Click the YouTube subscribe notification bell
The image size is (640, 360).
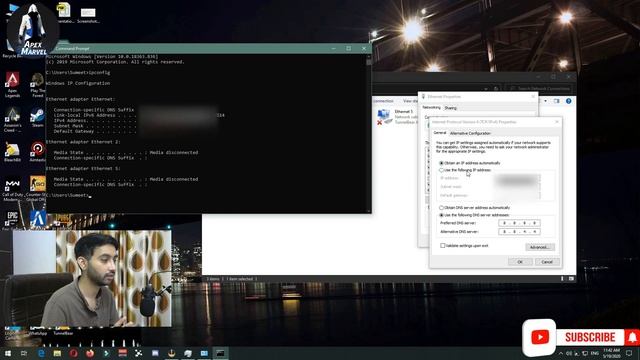pyautogui.click(x=632, y=337)
